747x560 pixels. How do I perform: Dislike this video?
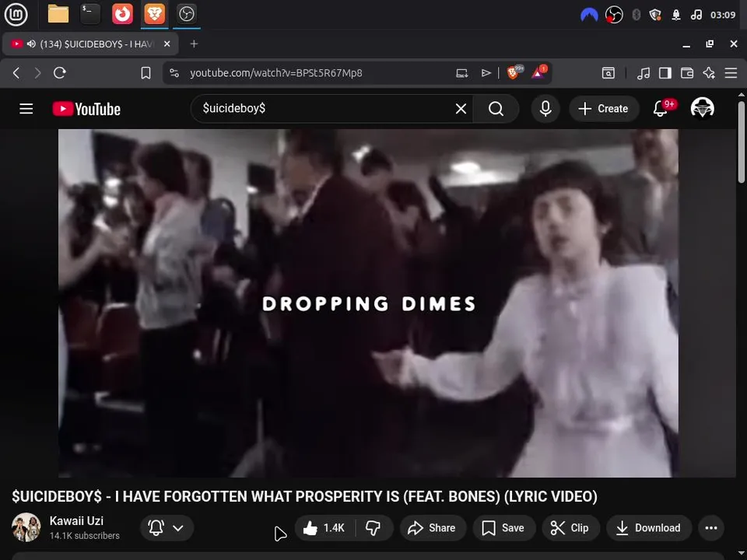coord(373,527)
